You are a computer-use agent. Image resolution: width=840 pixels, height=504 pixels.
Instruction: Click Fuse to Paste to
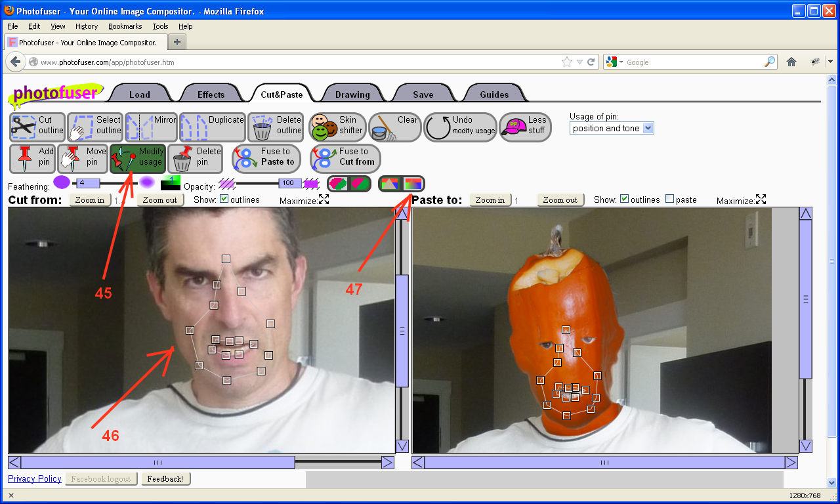(266, 159)
